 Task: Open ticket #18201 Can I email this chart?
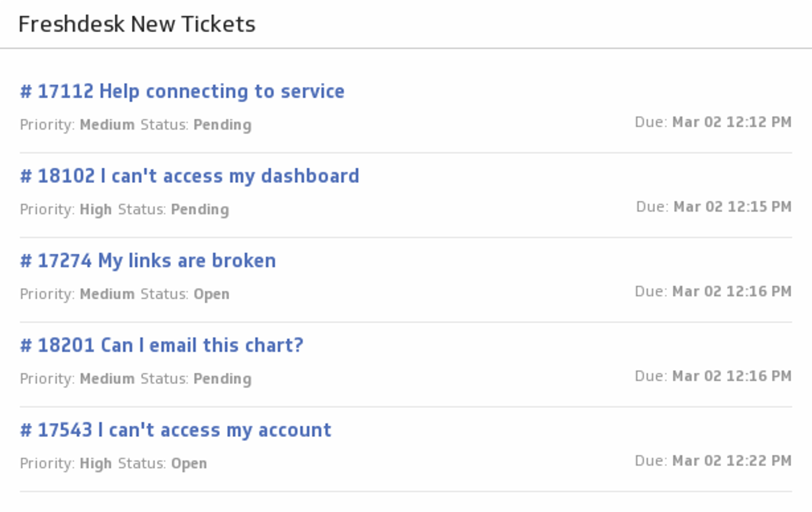(162, 346)
